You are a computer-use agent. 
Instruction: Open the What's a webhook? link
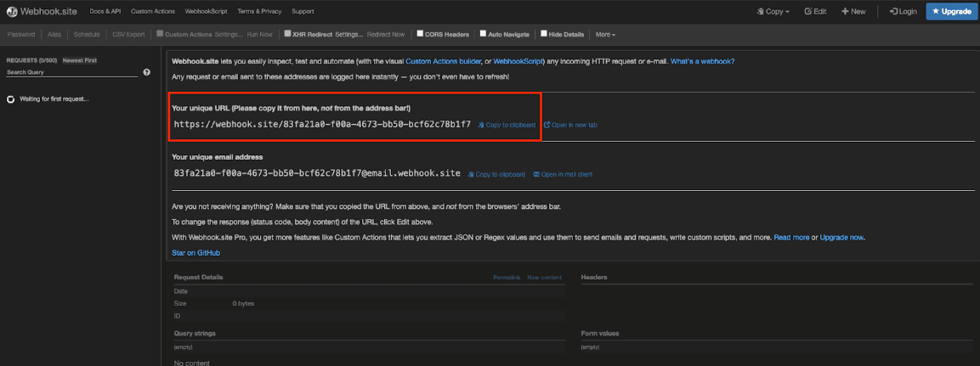(x=703, y=61)
